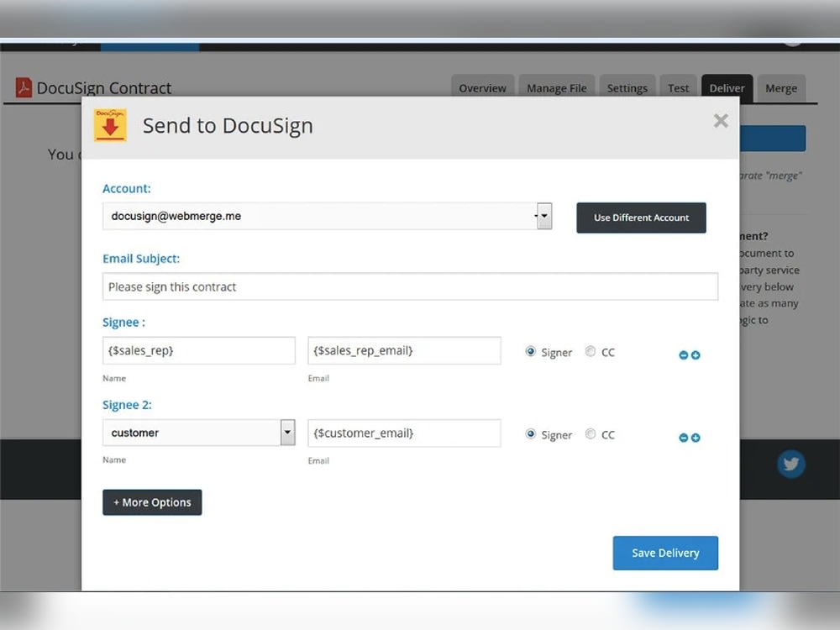Expand More Options for the delivery
The width and height of the screenshot is (840, 630).
tap(152, 501)
